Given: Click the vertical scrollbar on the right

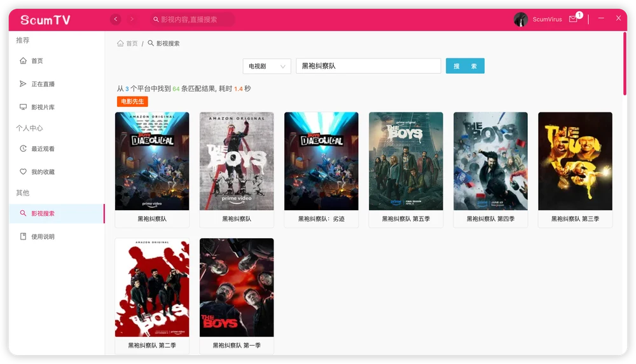Looking at the screenshot, I should click(x=625, y=64).
